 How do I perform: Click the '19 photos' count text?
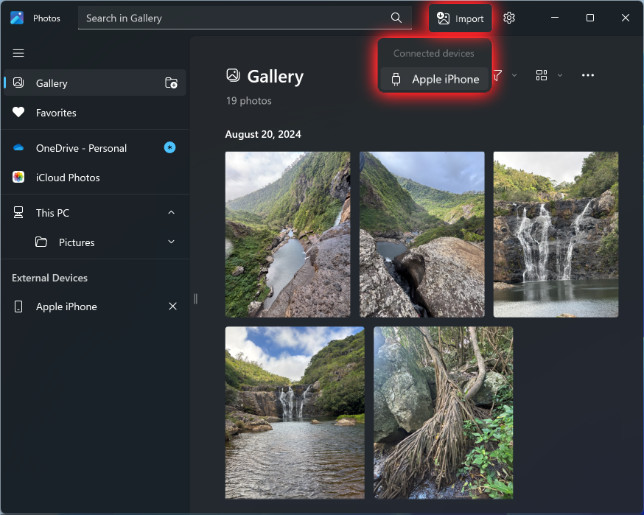(248, 101)
